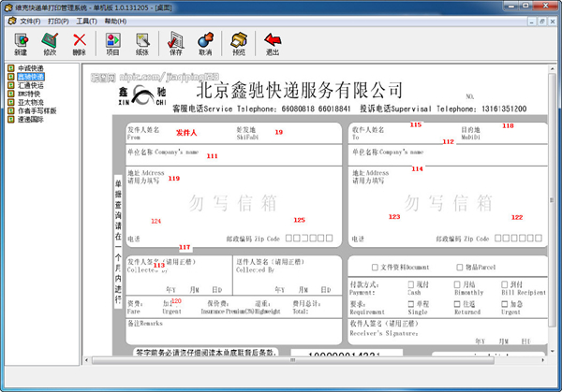
Task: Click the horizontal scrollbar left arrow
Action: click(86, 360)
